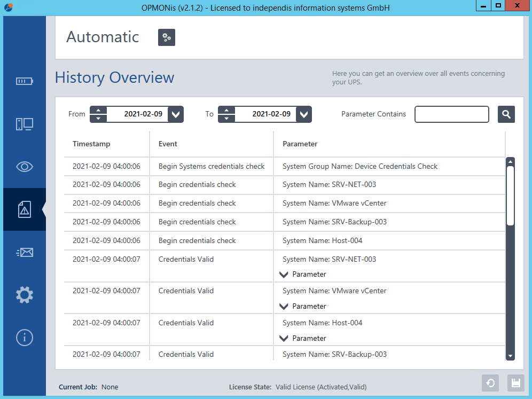This screenshot has height=399, width=532.
Task: Click the 'Valid License (Activated,Valid)' status text
Action: click(x=321, y=387)
